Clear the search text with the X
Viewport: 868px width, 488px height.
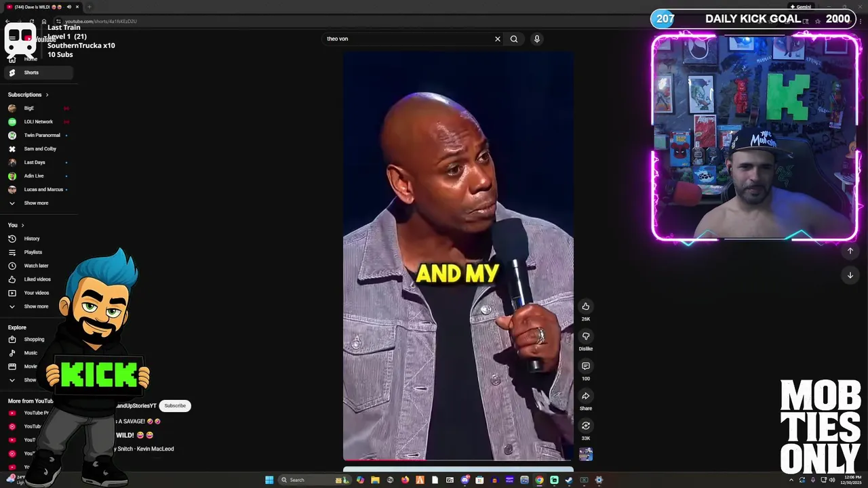pyautogui.click(x=498, y=39)
